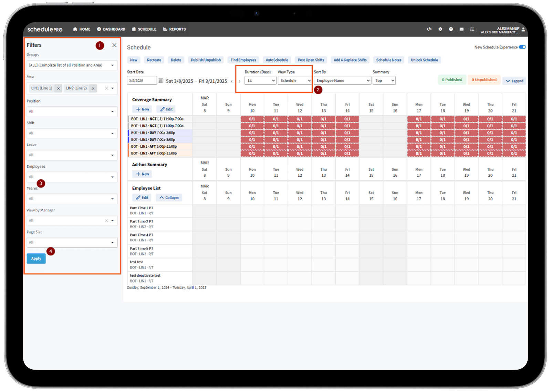
Task: Open the mail envelope icon
Action: [x=461, y=29]
